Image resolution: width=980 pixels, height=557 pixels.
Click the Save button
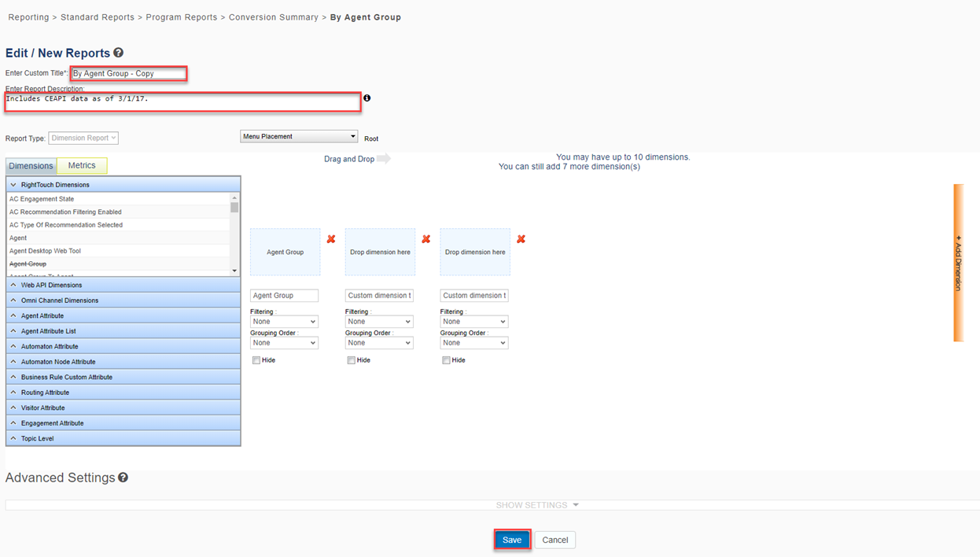pos(512,540)
